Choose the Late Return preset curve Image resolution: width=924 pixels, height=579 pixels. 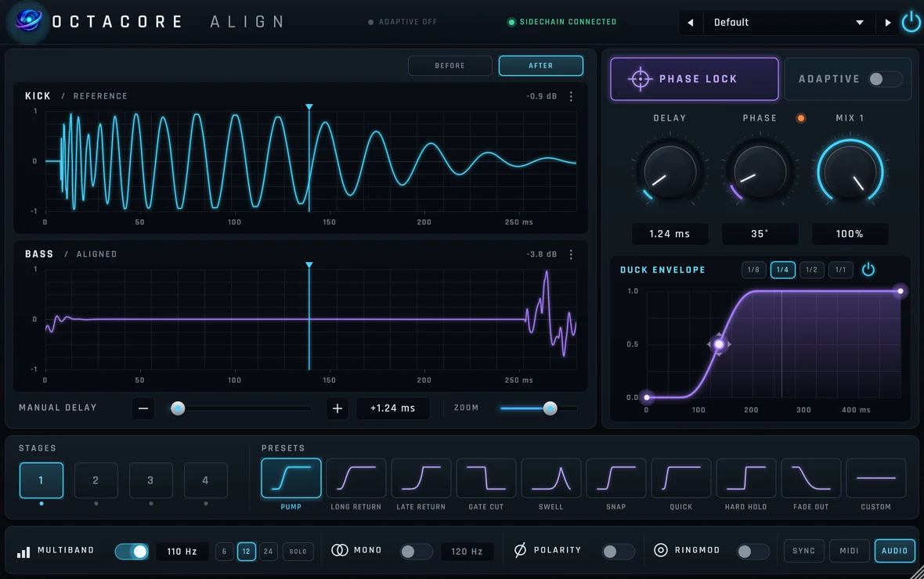(420, 478)
